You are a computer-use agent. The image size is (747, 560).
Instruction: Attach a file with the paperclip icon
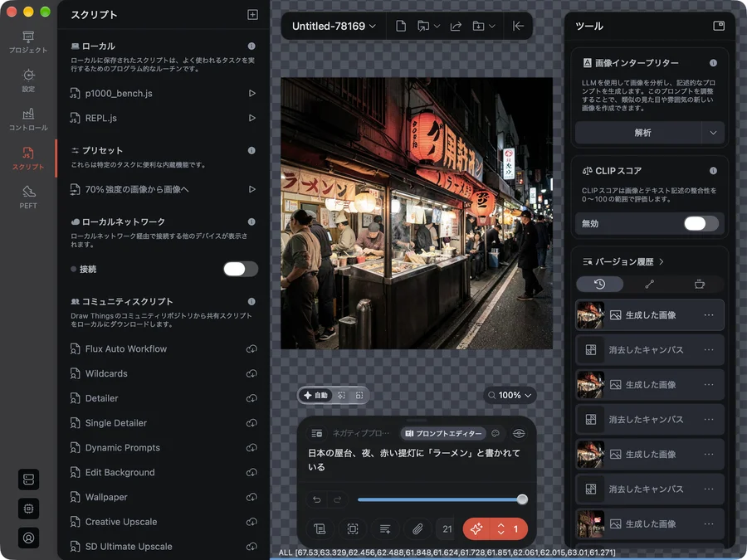417,529
